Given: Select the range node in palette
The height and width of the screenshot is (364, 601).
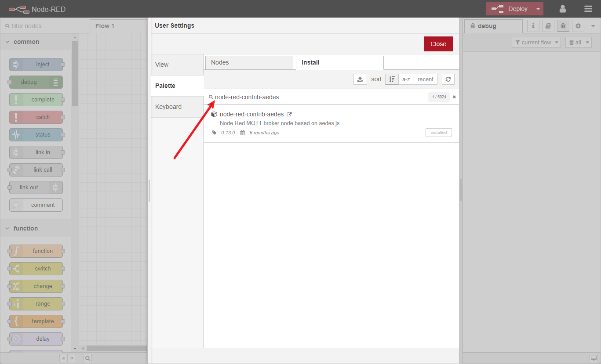Looking at the screenshot, I should click(36, 304).
